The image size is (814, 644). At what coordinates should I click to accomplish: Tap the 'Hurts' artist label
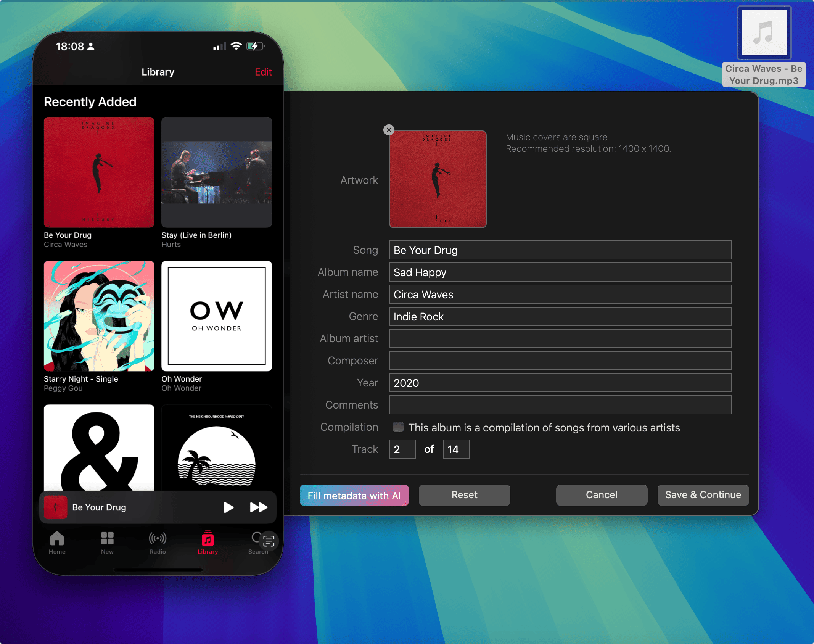point(171,245)
